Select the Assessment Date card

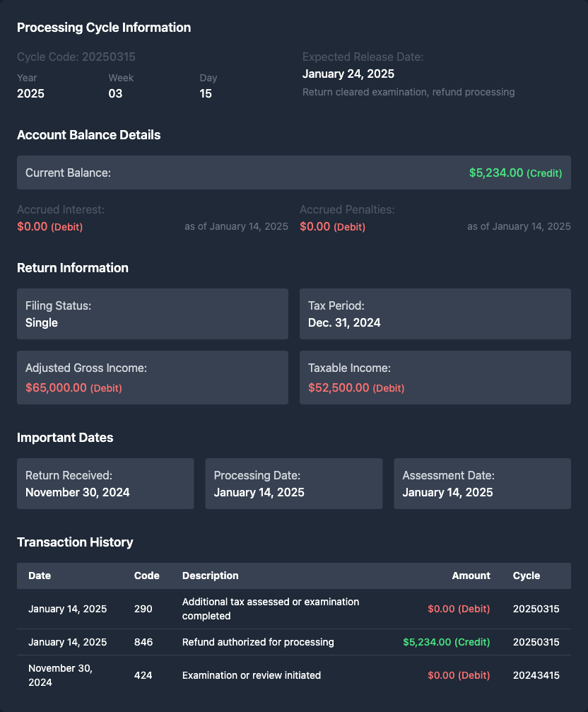482,484
